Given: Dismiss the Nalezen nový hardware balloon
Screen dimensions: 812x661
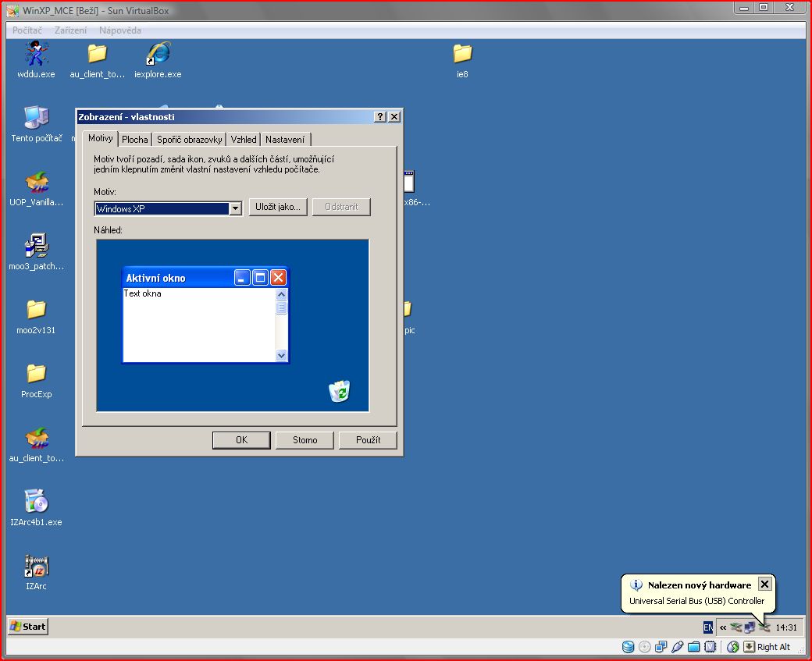Looking at the screenshot, I should pos(764,585).
